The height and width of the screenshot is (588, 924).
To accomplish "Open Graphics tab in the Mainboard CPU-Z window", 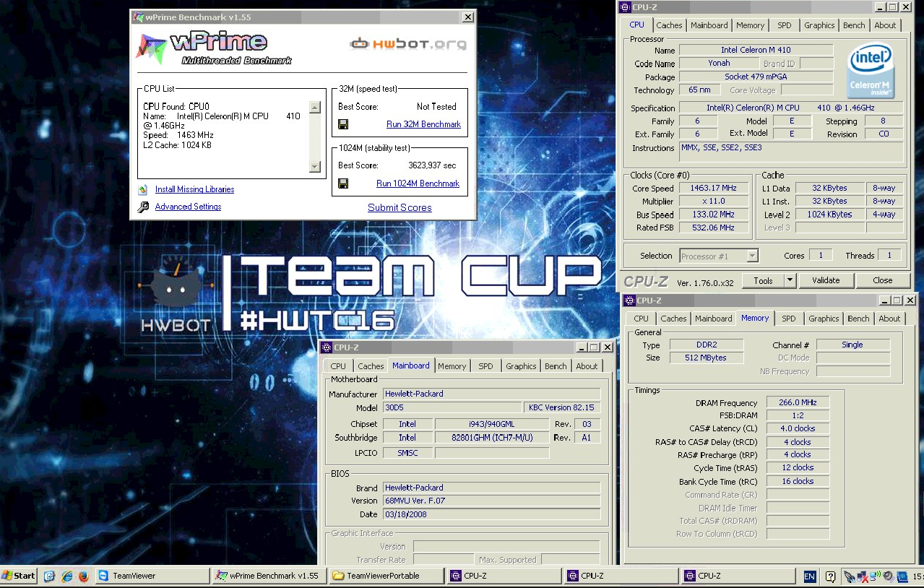I will point(521,366).
